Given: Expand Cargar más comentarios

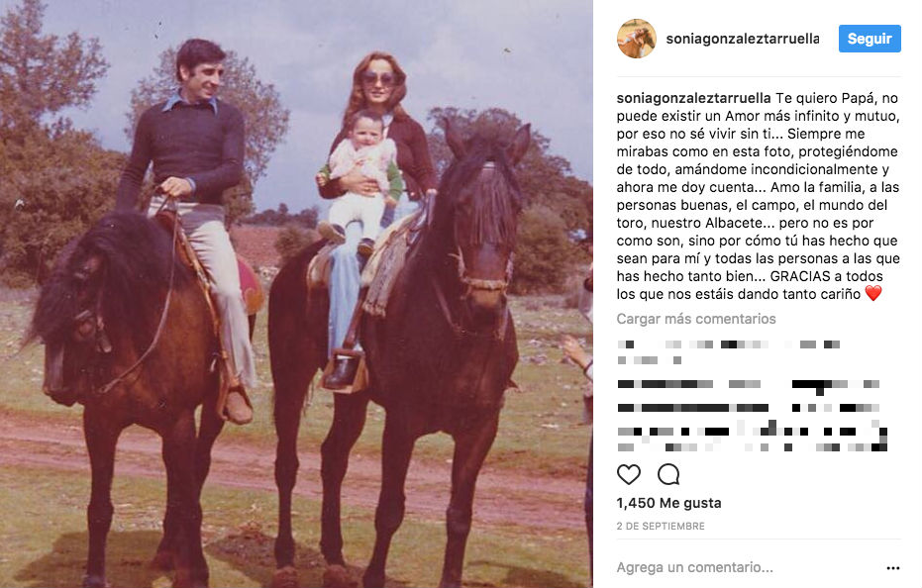Looking at the screenshot, I should click(696, 319).
